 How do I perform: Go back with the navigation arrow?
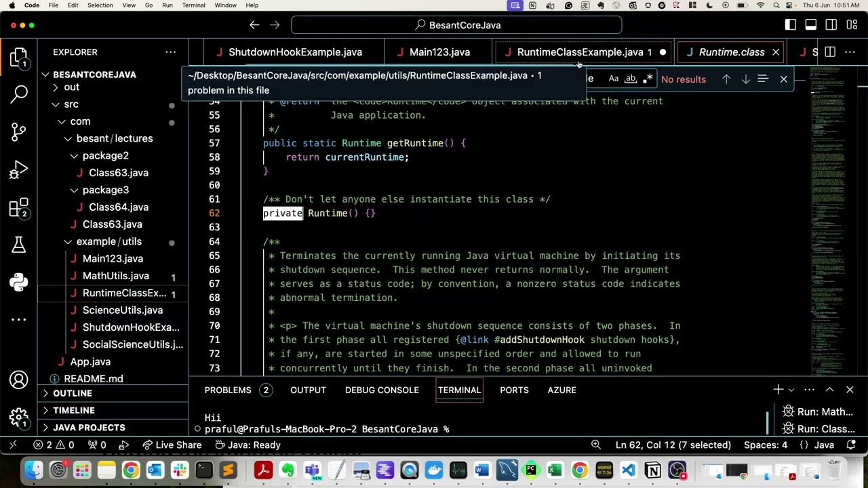254,25
